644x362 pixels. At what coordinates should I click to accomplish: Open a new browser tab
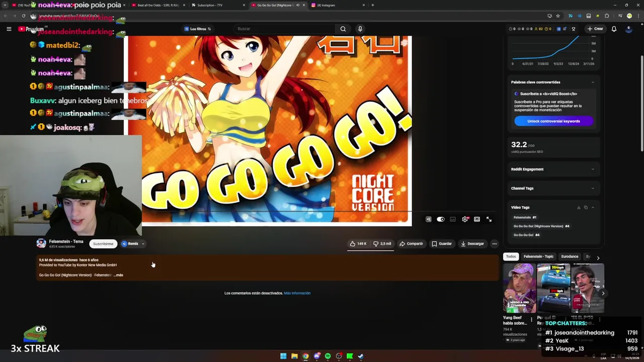(372, 5)
